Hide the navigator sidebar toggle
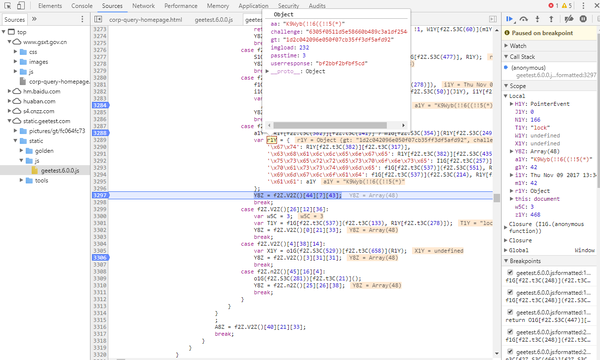This screenshot has height=360, width=600. [98, 19]
